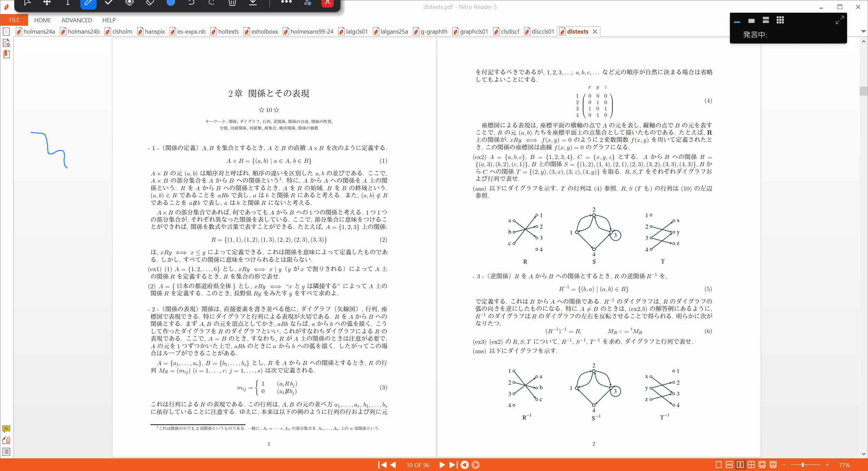Image resolution: width=868 pixels, height=471 pixels.
Task: Switch to the hanspix document tab
Action: click(151, 32)
